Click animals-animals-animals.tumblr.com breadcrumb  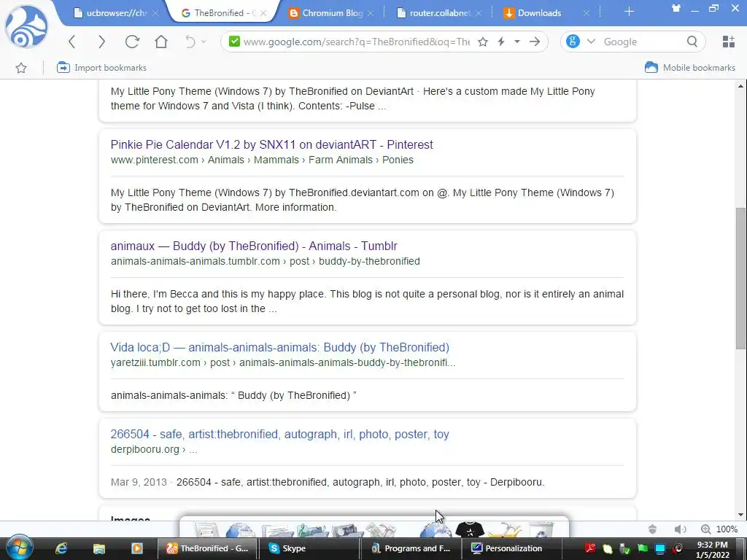265,262
